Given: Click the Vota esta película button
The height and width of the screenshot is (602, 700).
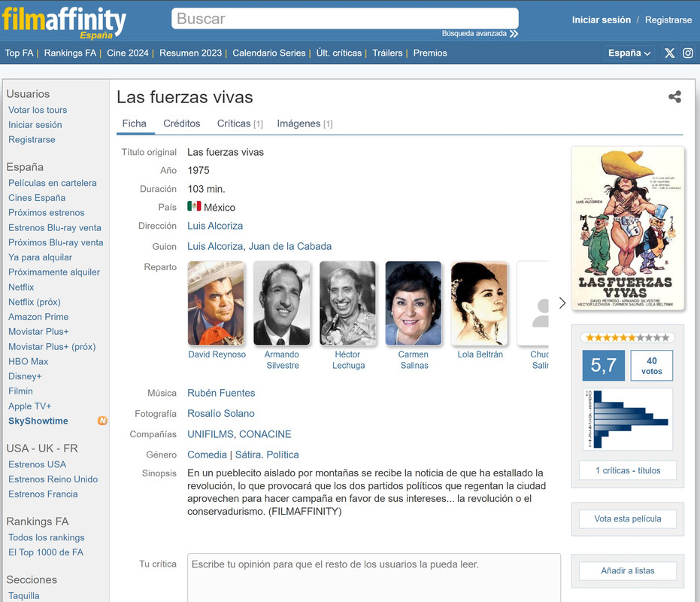Looking at the screenshot, I should pyautogui.click(x=627, y=519).
